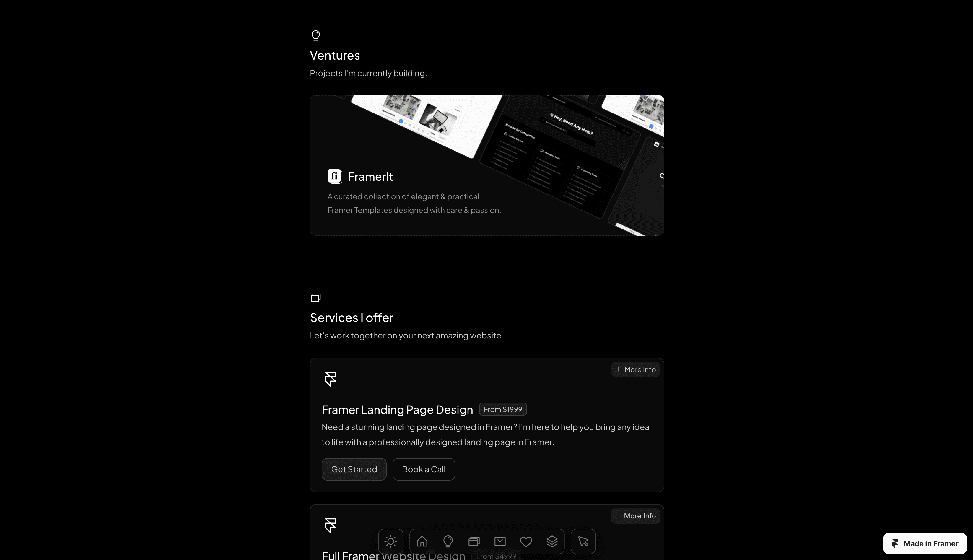Image resolution: width=973 pixels, height=560 pixels.
Task: Toggle the sun light/dark theme switch
Action: pos(390,541)
